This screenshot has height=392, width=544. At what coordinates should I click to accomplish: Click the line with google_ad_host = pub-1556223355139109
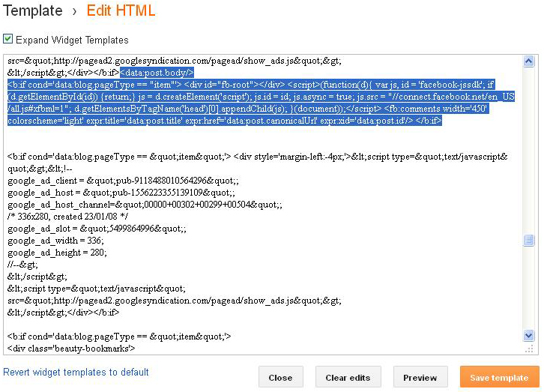(121, 193)
